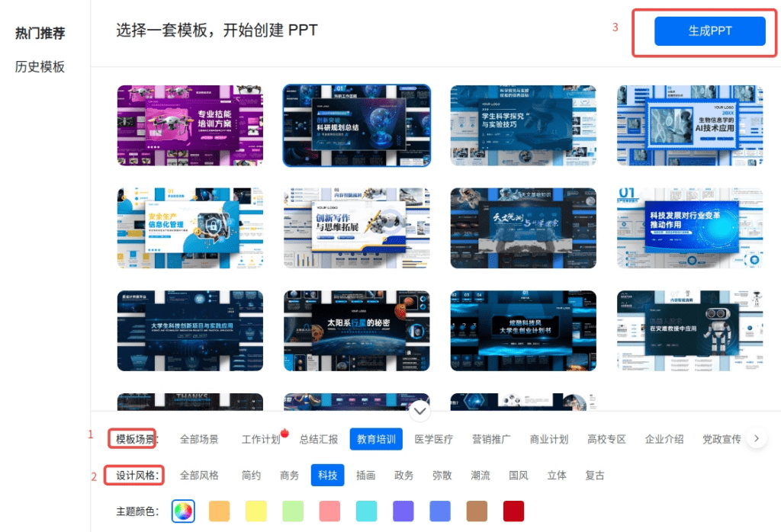Viewport: 781px width, 532px height.
Task: Choose the purple theme color swatch
Action: pyautogui.click(x=403, y=511)
